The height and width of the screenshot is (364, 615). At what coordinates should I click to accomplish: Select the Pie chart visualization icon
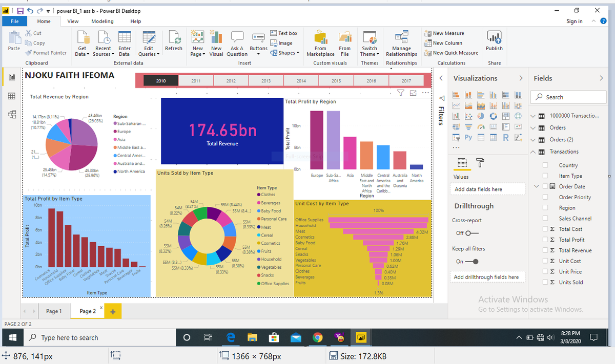tap(481, 116)
